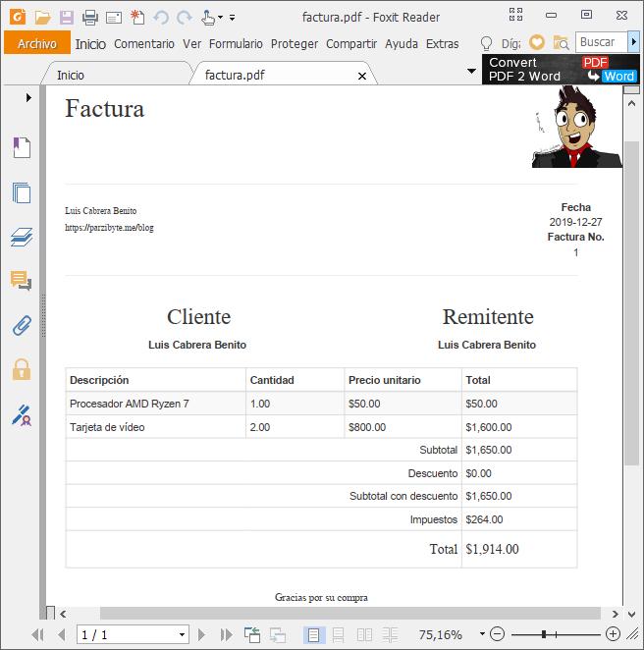Open the Comentario ribbon tab
The image size is (644, 650).
pos(143,43)
